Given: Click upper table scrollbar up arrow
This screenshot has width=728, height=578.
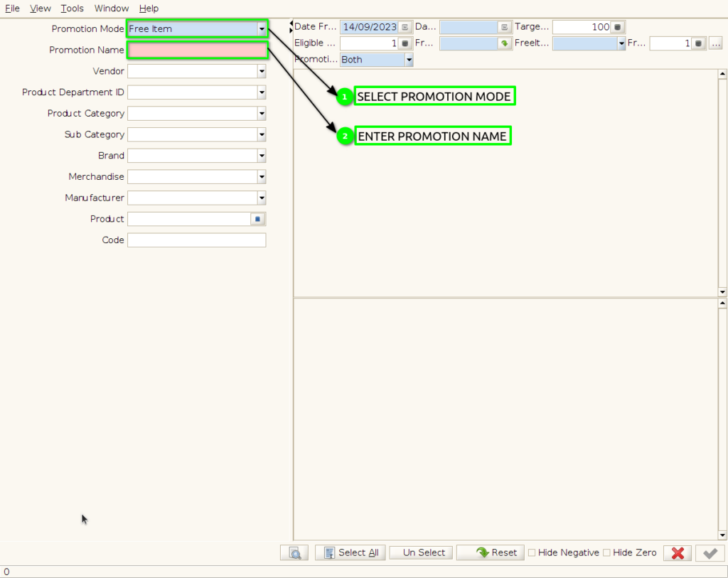Looking at the screenshot, I should [x=722, y=74].
